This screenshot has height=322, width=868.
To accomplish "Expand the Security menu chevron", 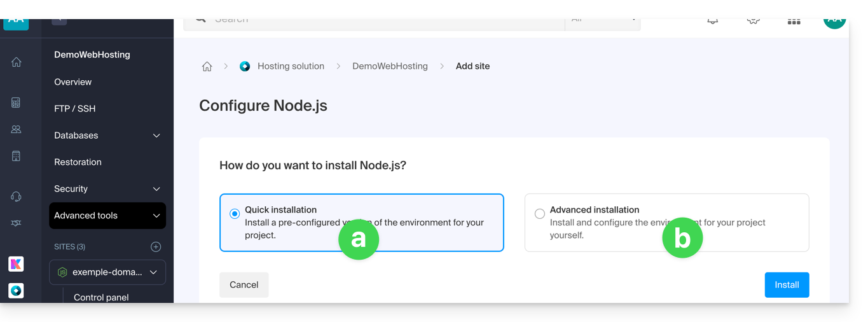I will (156, 189).
